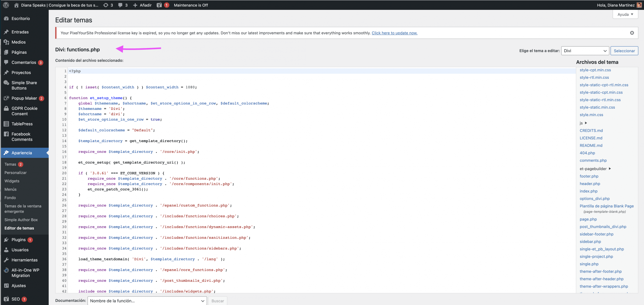The image size is (644, 305).
Task: Click line 1 of the code editor
Action: tap(322, 71)
